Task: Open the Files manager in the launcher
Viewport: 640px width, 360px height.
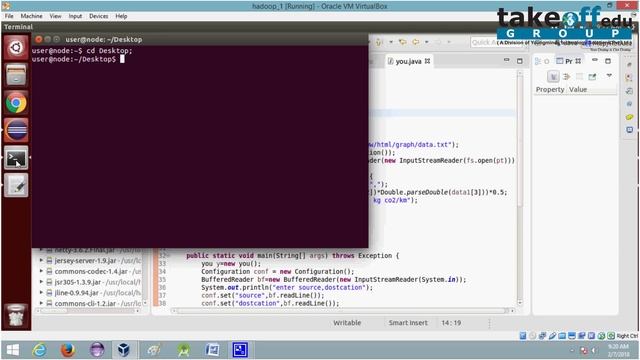Action: click(x=16, y=75)
